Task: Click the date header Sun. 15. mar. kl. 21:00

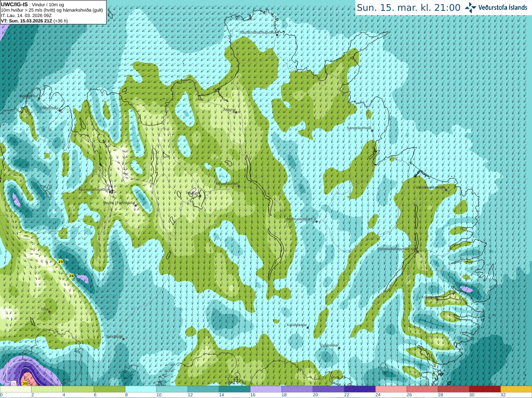Action: click(x=409, y=7)
